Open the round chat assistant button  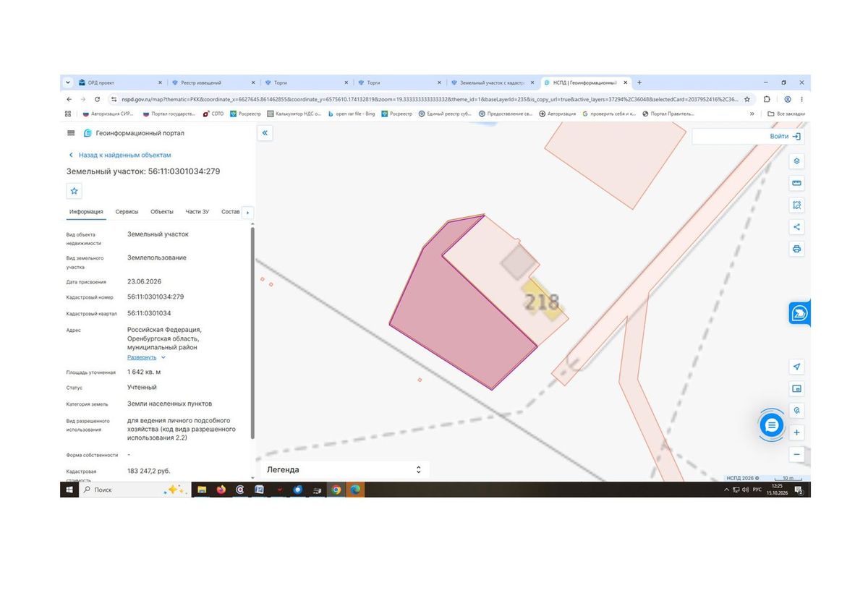[x=772, y=425]
